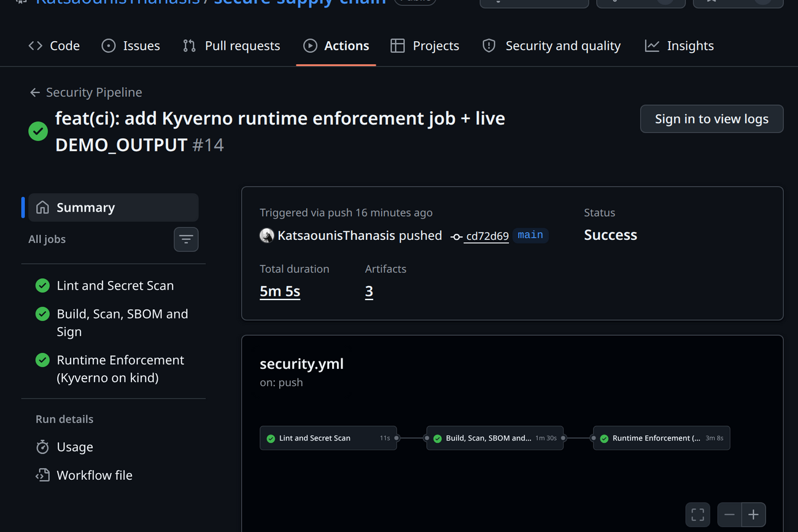This screenshot has width=798, height=532.
Task: Select the Actions tab
Action: tap(336, 46)
